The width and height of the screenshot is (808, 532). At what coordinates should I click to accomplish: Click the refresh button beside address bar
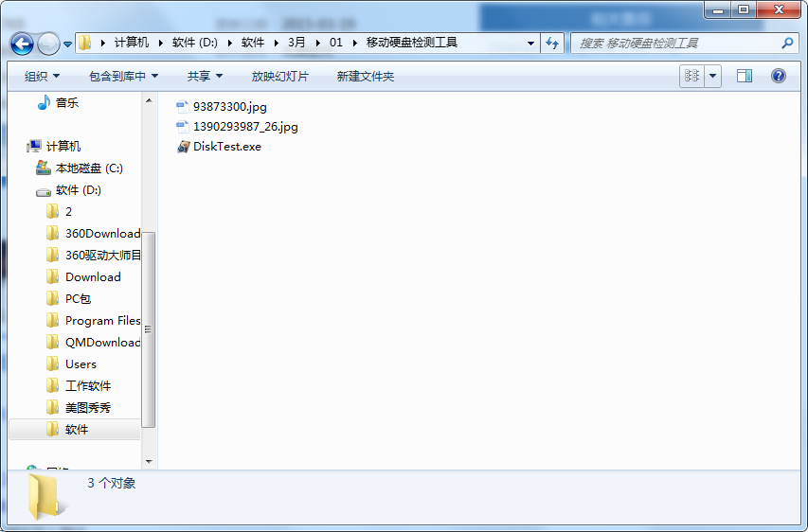[552, 43]
